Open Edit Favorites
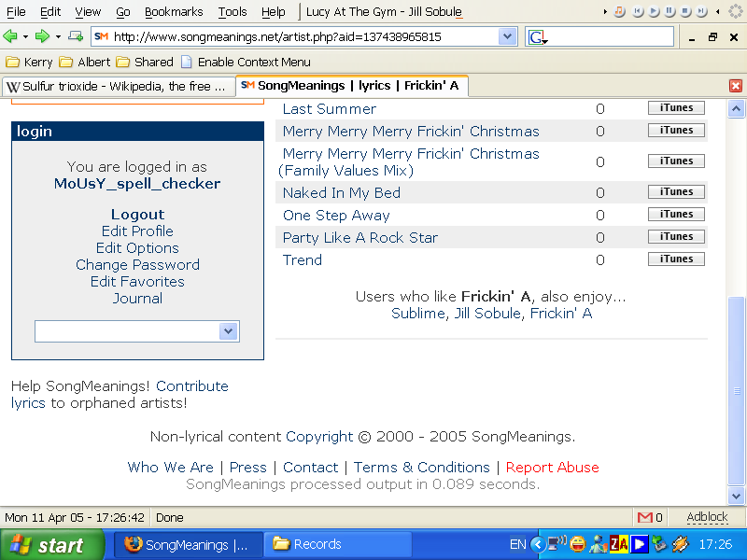This screenshot has height=560, width=747. (x=137, y=282)
